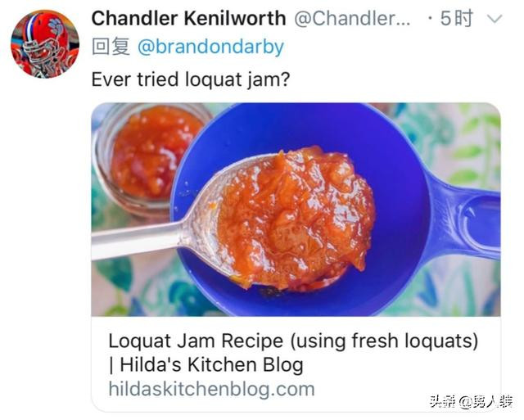Open the 5时 tweet timestamp
Viewport: 524px width, 420px height.
(457, 18)
